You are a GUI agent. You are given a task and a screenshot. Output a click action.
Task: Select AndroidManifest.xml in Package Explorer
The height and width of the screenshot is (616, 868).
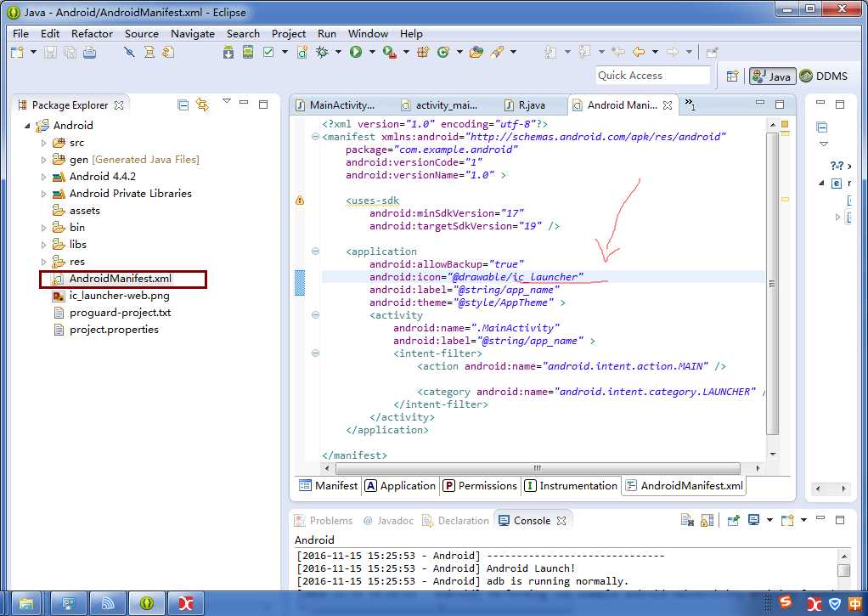(120, 279)
